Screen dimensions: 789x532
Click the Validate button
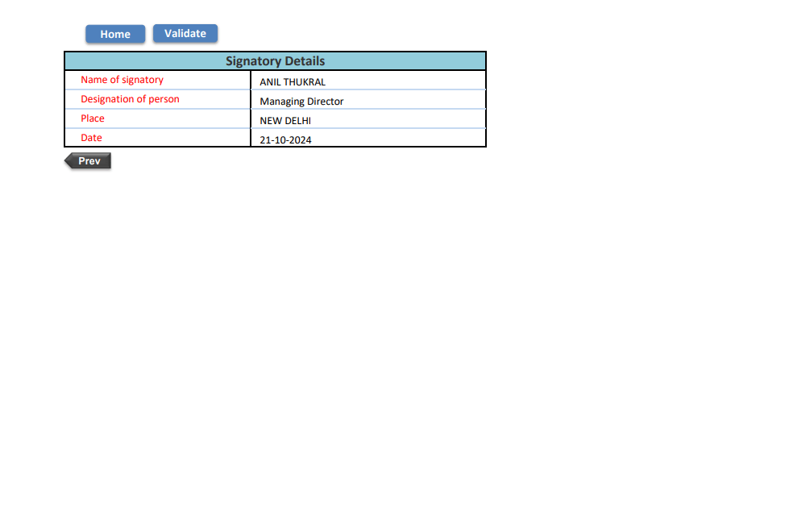[185, 33]
